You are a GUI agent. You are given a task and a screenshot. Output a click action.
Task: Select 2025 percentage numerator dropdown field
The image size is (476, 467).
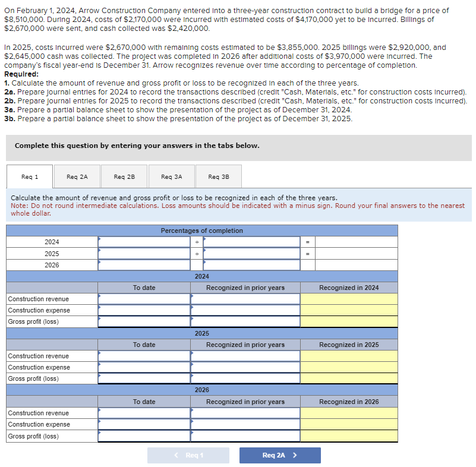tap(144, 253)
